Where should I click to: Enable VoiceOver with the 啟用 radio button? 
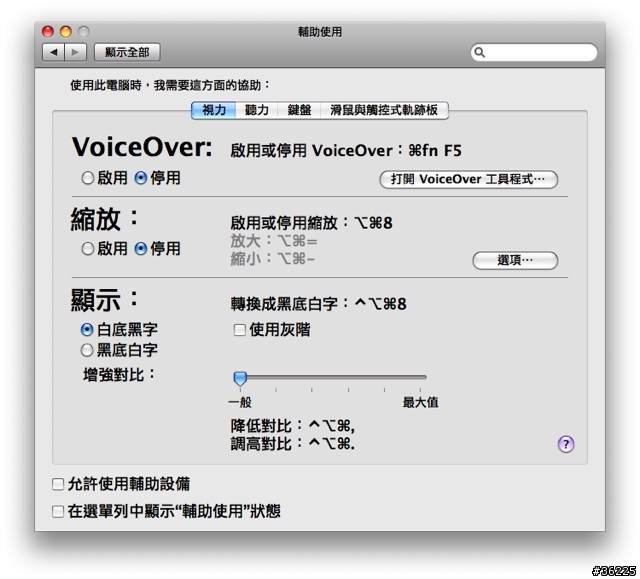pyautogui.click(x=88, y=178)
